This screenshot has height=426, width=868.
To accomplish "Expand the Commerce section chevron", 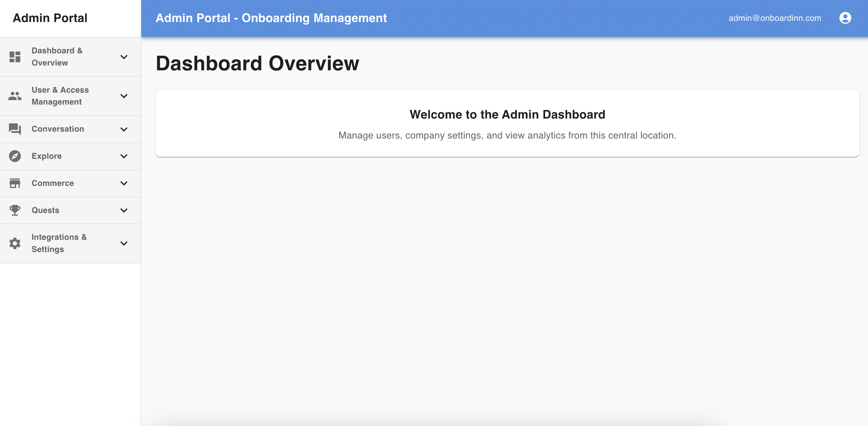I will click(124, 183).
